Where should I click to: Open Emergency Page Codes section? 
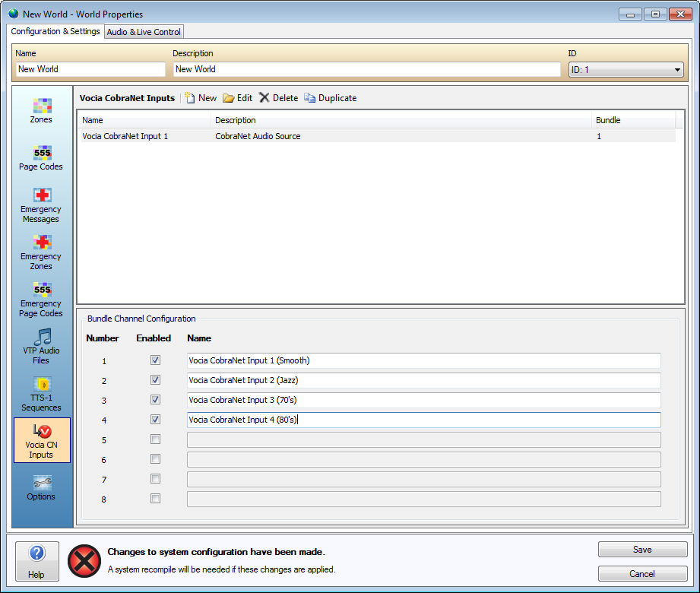pyautogui.click(x=41, y=300)
